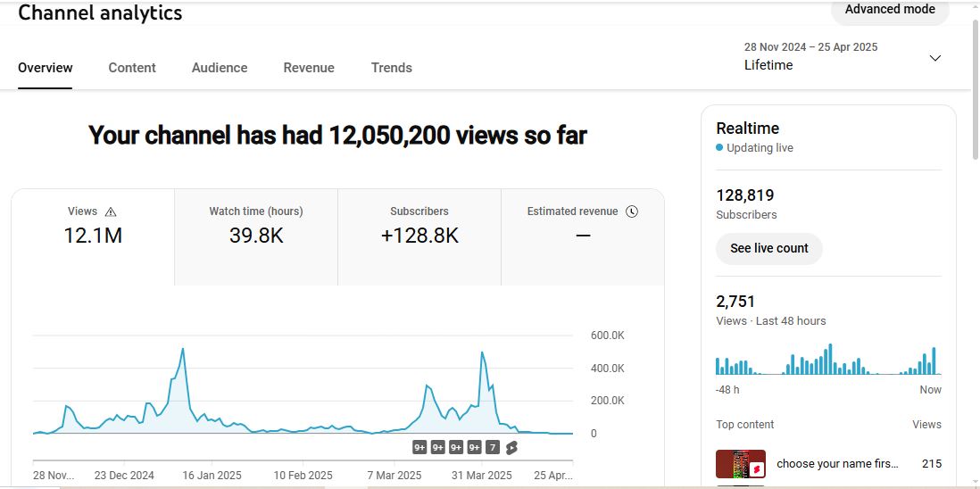
Task: Open the "choose your name firs..." video link
Action: [837, 464]
